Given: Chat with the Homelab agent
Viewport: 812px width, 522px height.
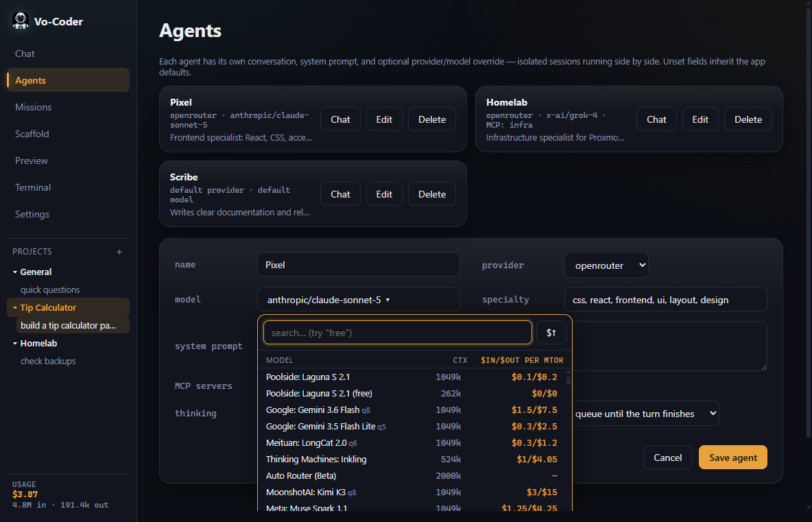Looking at the screenshot, I should point(656,119).
